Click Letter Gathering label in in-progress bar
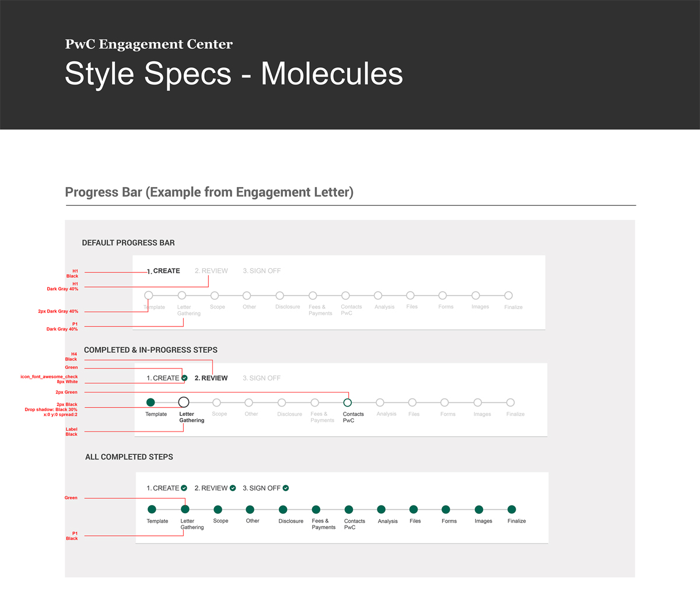 pyautogui.click(x=191, y=418)
